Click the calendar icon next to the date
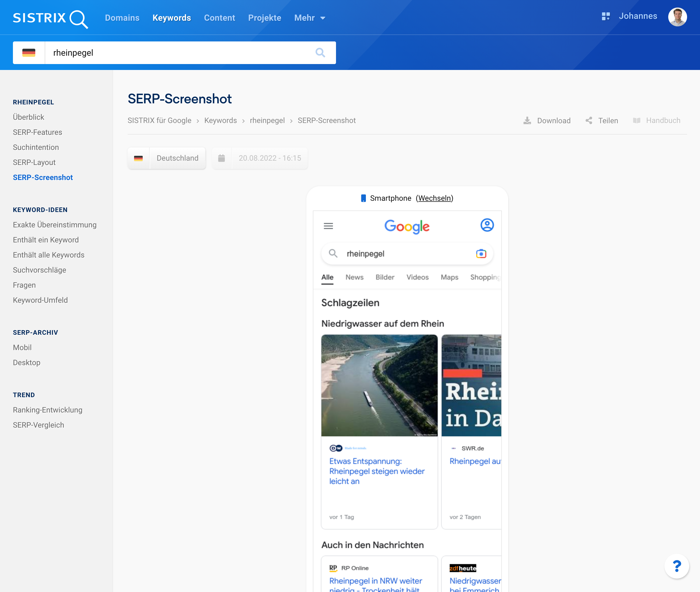 222,158
